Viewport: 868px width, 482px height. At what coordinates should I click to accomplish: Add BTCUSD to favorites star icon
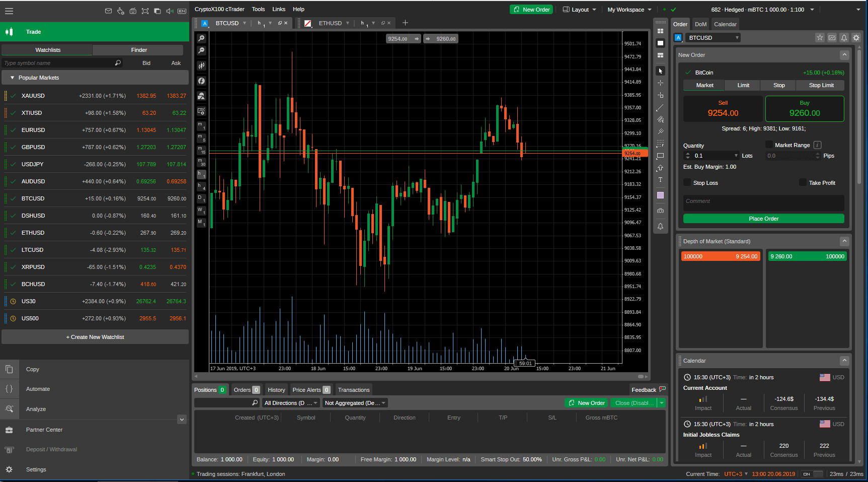point(820,37)
